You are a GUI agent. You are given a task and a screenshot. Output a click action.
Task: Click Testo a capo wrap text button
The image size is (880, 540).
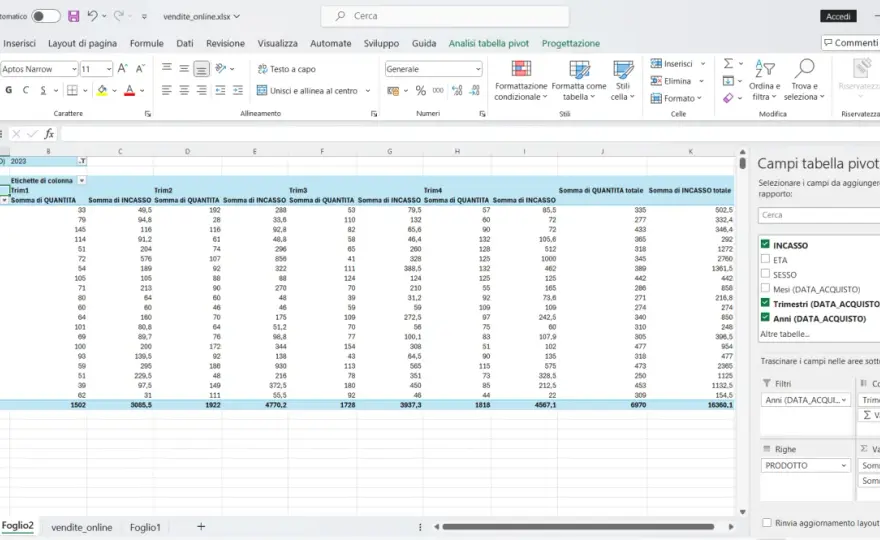(287, 69)
